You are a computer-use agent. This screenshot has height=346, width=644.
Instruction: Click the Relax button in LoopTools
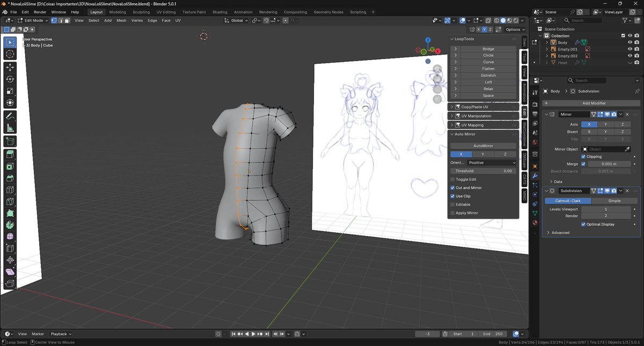pyautogui.click(x=488, y=89)
